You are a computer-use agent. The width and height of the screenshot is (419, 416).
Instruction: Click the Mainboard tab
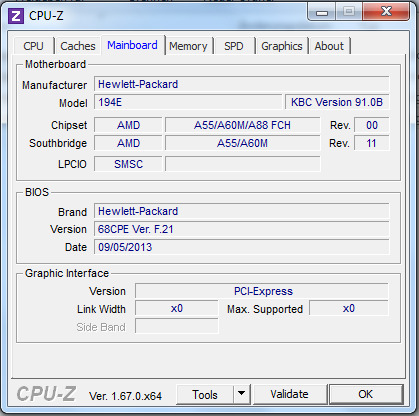pos(132,45)
